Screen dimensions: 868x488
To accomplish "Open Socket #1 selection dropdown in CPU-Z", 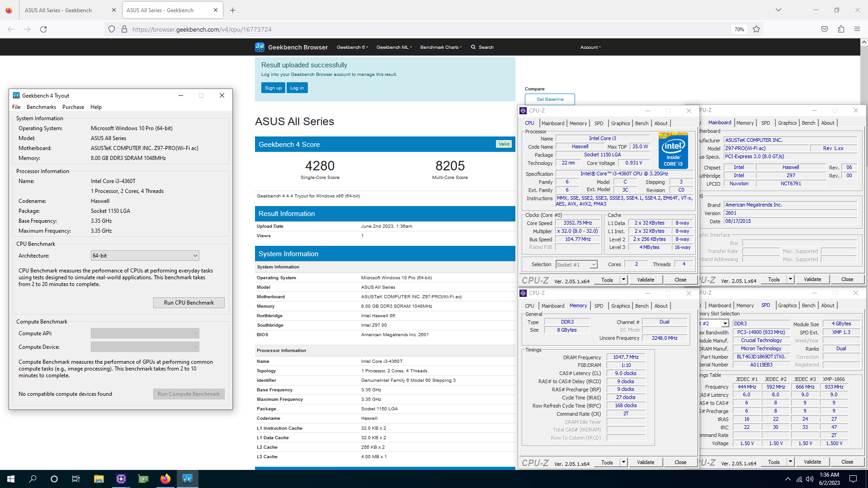I will click(x=576, y=264).
